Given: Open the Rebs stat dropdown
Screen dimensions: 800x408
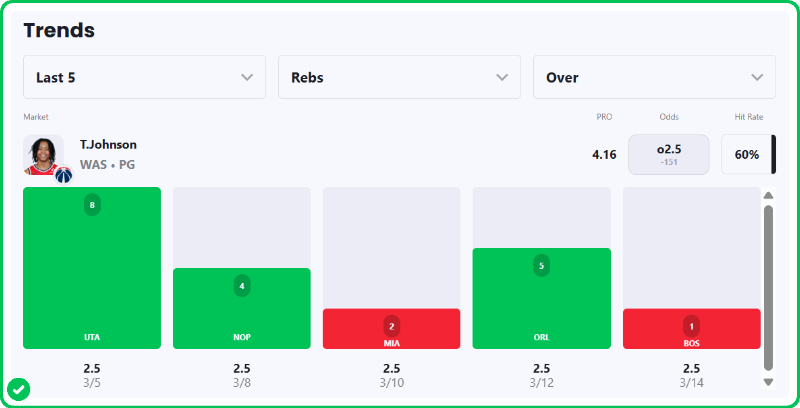Looking at the screenshot, I should (399, 77).
